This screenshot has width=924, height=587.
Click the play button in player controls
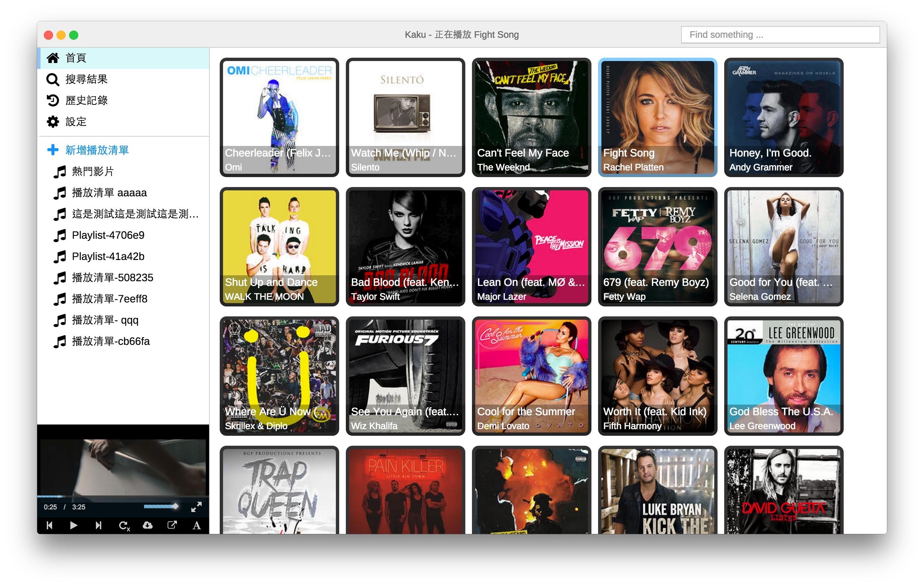(74, 525)
